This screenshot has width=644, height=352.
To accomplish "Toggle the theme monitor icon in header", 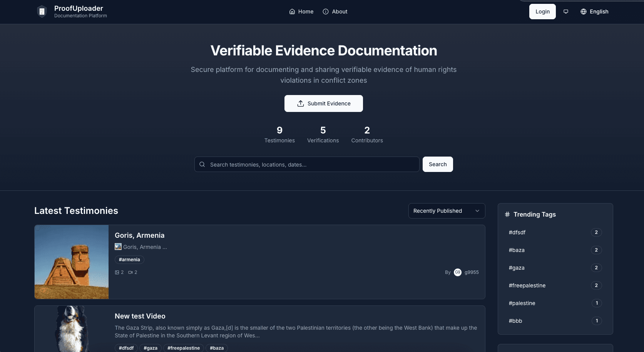I will tap(566, 12).
